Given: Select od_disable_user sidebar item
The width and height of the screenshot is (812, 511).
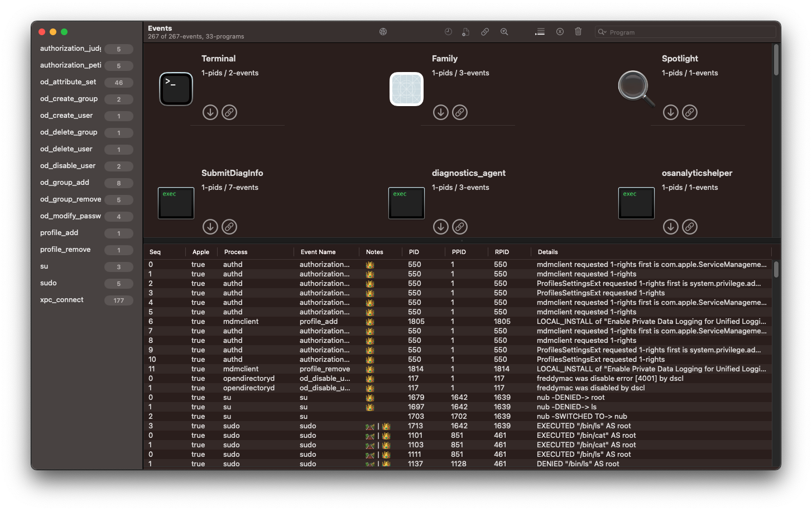Looking at the screenshot, I should (x=87, y=166).
